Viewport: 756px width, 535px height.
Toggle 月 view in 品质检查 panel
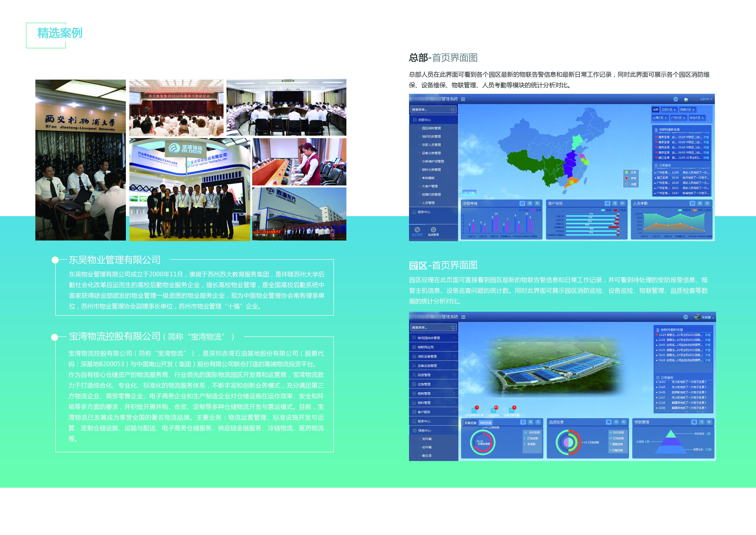616,422
